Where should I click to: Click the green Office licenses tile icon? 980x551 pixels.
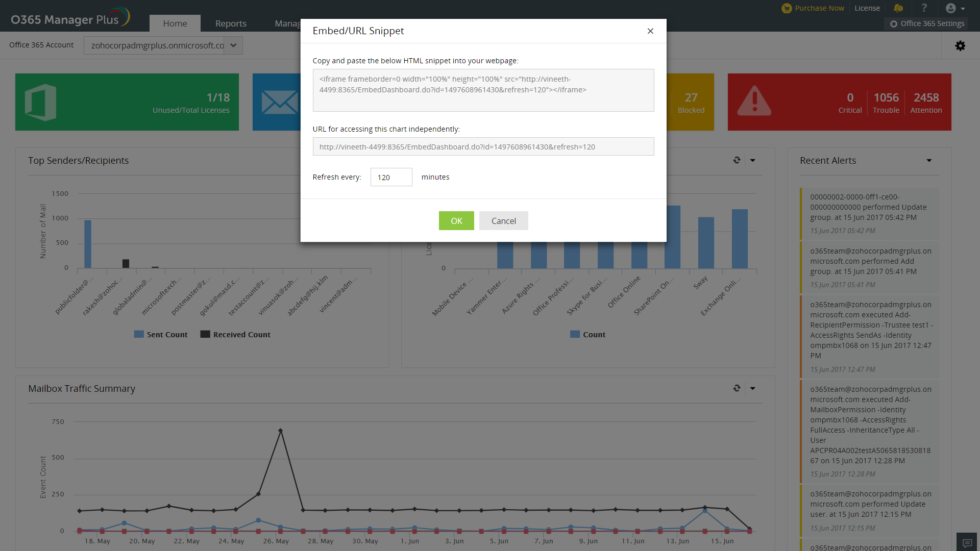point(41,102)
